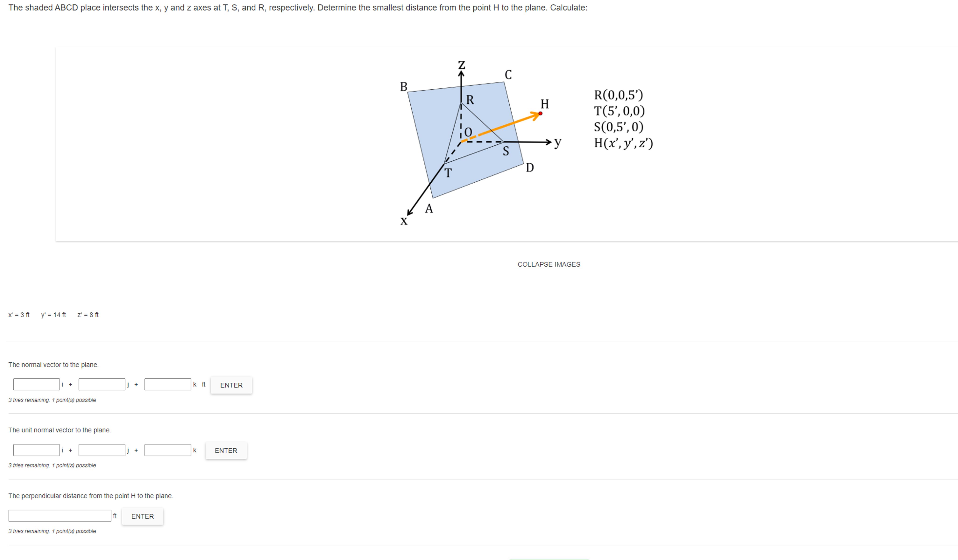Click the i component field of normal vector
Image resolution: width=958 pixels, height=560 pixels.
pyautogui.click(x=36, y=384)
